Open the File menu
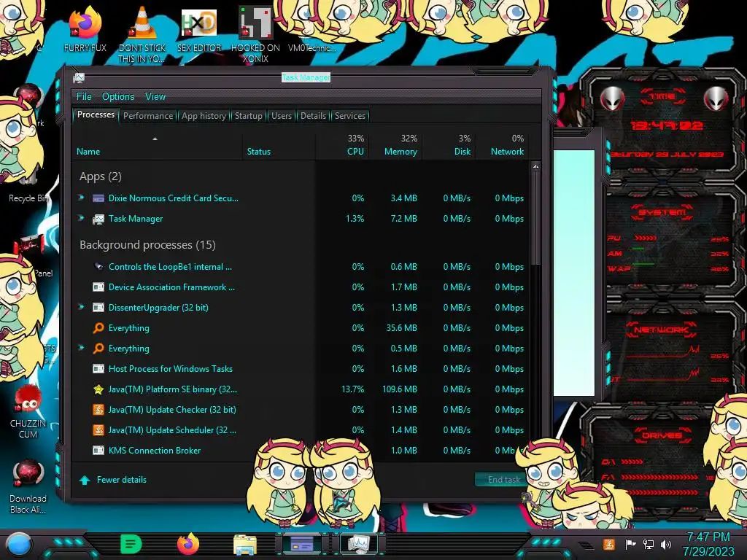Screen dimensions: 747x560 (84, 97)
